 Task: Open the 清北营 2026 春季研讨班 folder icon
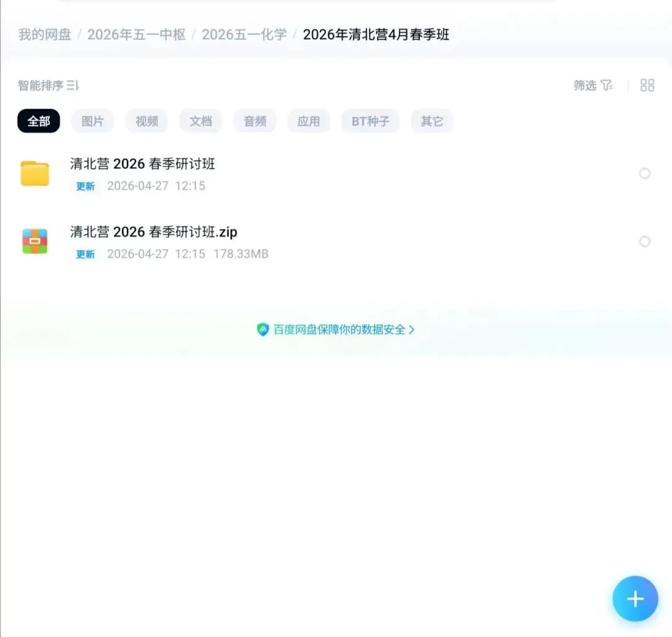[x=35, y=173]
